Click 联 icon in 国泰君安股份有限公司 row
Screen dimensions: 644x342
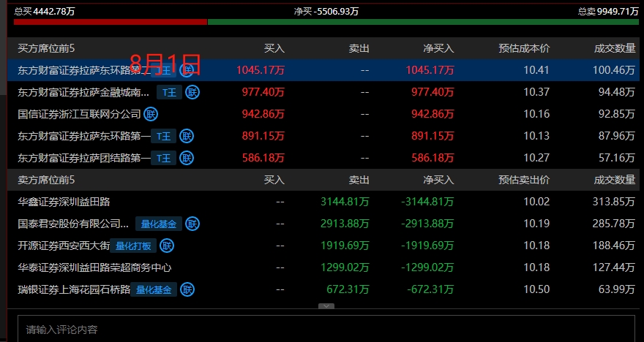(x=192, y=224)
